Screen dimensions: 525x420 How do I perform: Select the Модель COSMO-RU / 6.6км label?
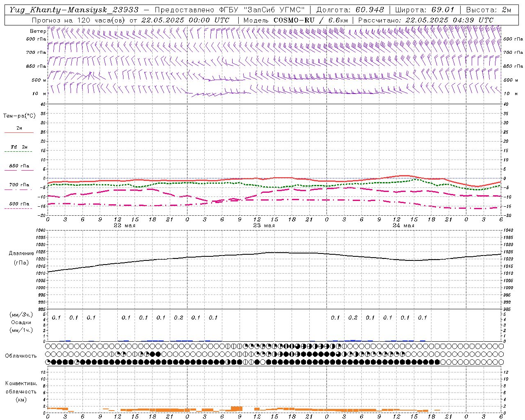point(296,20)
